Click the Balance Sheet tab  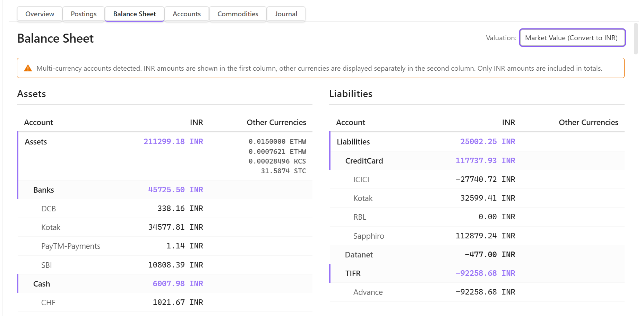point(135,14)
